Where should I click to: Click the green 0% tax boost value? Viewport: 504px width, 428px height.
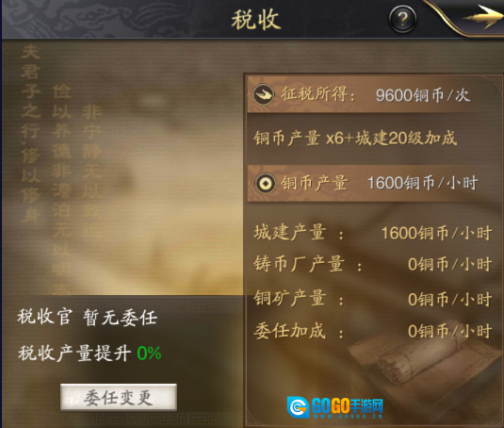(x=149, y=354)
